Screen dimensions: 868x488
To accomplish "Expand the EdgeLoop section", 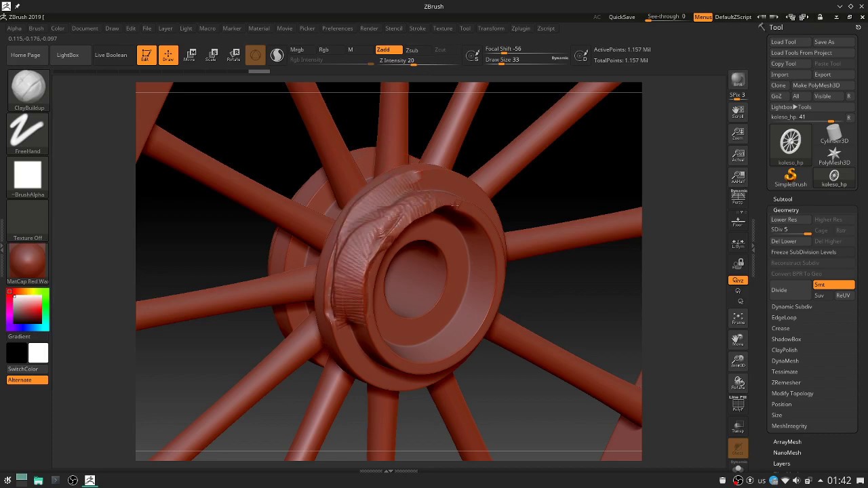I will click(x=784, y=318).
